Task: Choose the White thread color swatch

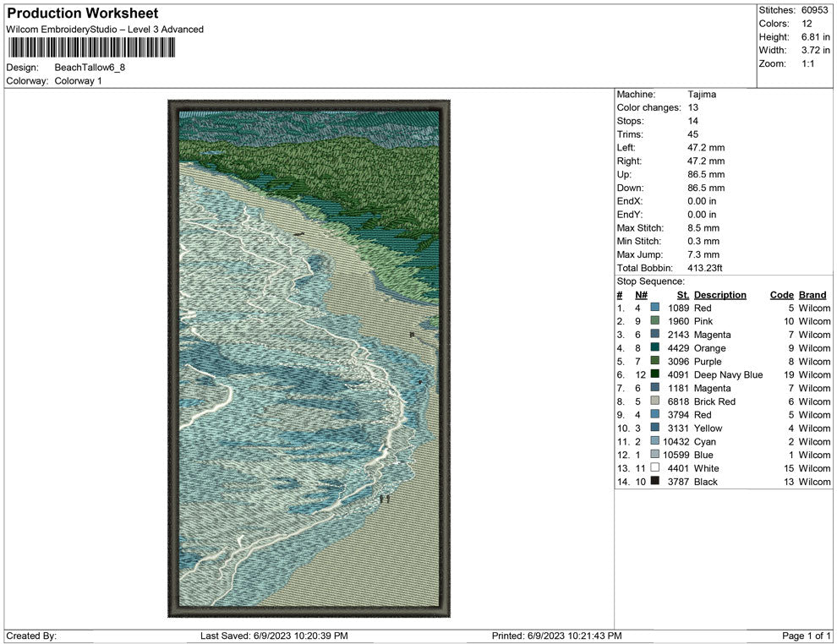Action: point(654,468)
